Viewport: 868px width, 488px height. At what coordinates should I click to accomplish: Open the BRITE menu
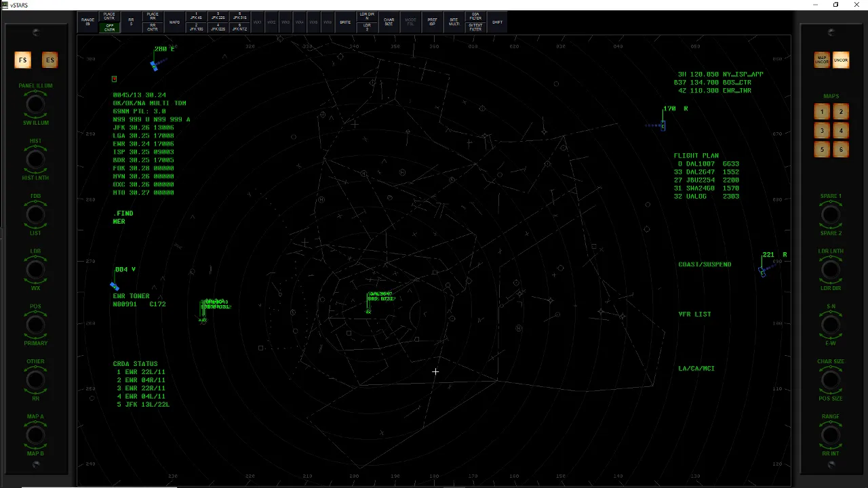pyautogui.click(x=345, y=22)
